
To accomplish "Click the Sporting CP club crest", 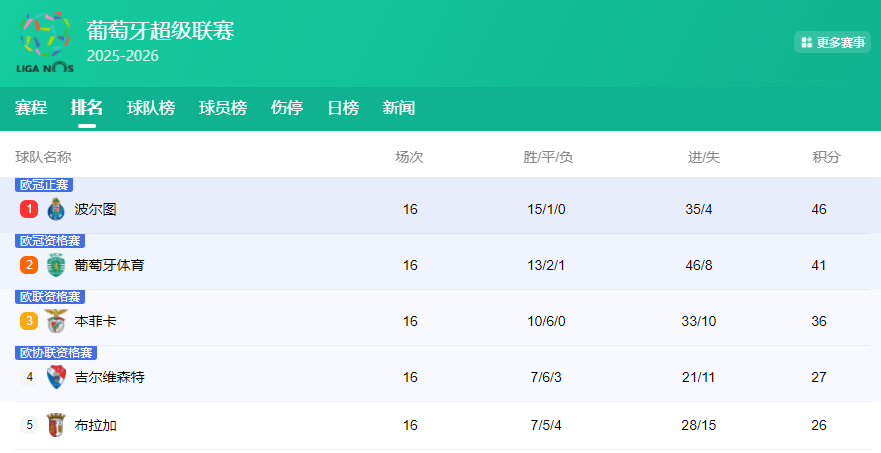I will point(56,265).
